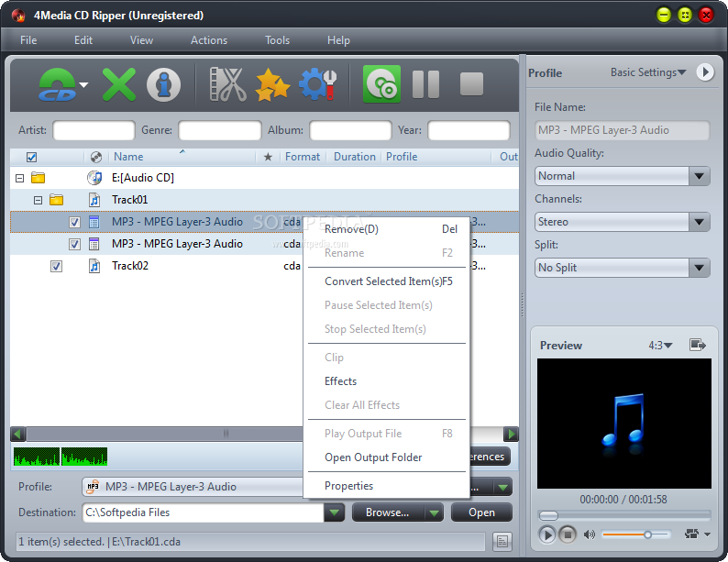Viewport: 728px width, 562px height.
Task: Toggle the select-all header checkbox
Action: (31, 158)
